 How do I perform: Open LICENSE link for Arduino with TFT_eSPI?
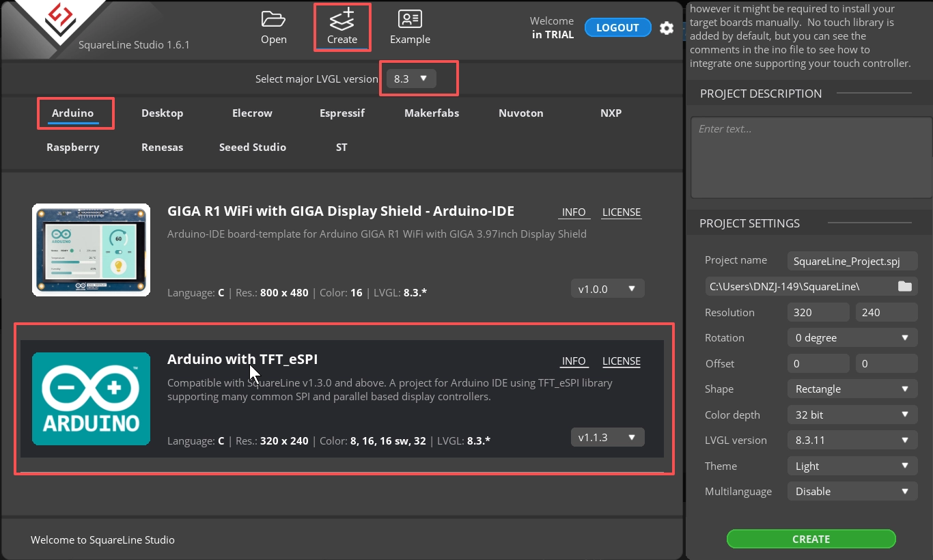622,361
